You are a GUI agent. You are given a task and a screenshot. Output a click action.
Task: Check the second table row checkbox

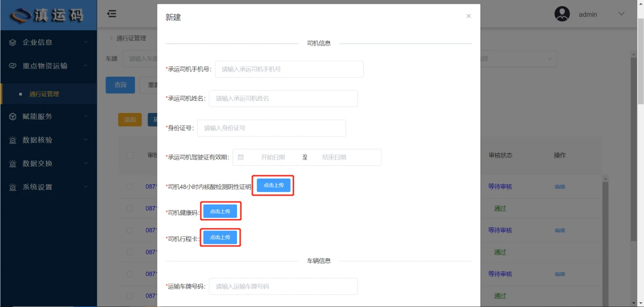click(x=130, y=209)
